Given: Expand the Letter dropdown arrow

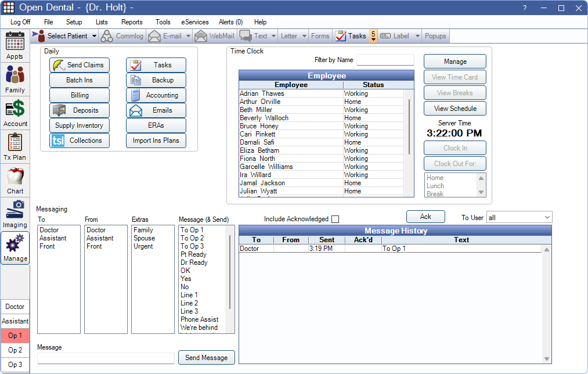Looking at the screenshot, I should [304, 36].
